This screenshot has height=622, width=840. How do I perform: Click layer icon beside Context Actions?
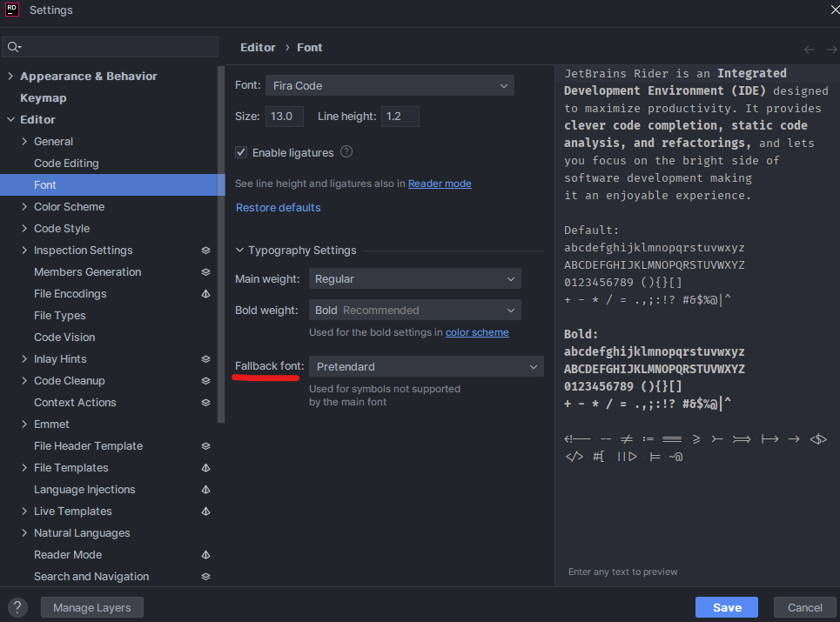(x=205, y=403)
